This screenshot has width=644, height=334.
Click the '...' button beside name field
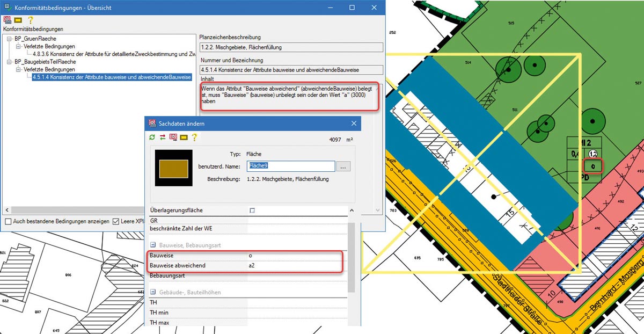[344, 166]
